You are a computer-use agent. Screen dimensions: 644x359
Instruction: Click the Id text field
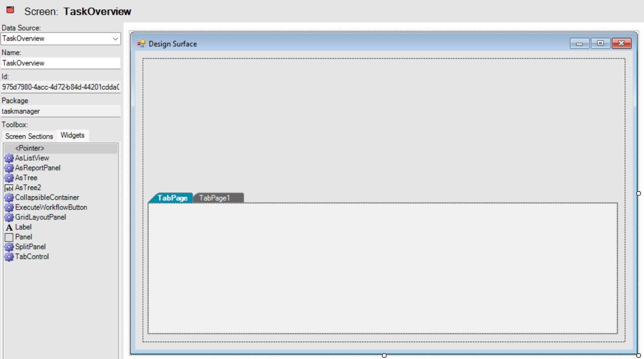pyautogui.click(x=60, y=87)
